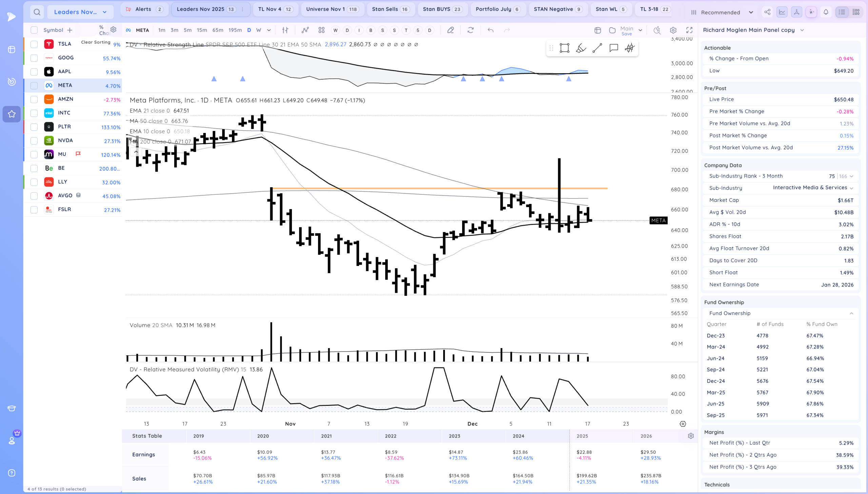Tick the NVDA row checkbox
Screen dimensions: 868x494
click(x=34, y=141)
